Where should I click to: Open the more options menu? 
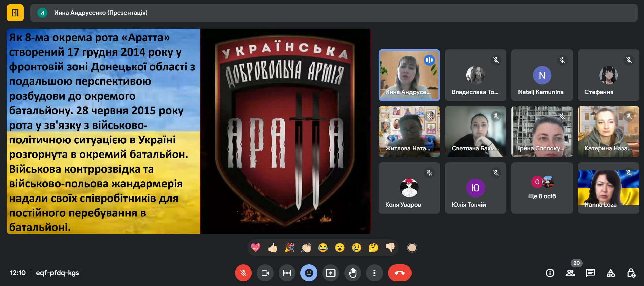click(x=374, y=273)
